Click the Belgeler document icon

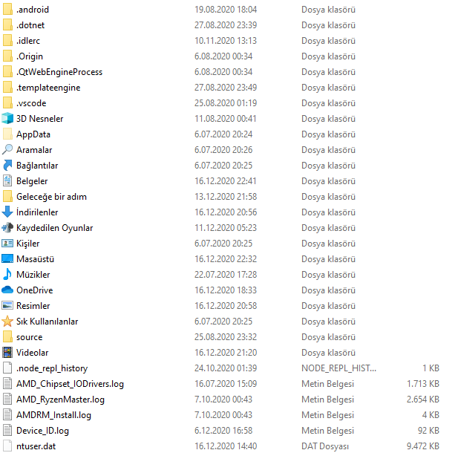point(7,181)
